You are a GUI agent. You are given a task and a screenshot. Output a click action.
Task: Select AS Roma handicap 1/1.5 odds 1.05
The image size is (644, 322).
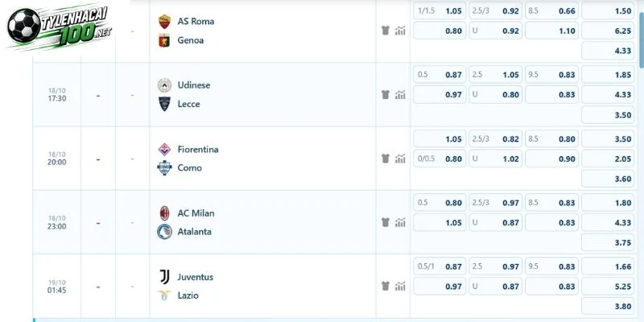coord(440,11)
